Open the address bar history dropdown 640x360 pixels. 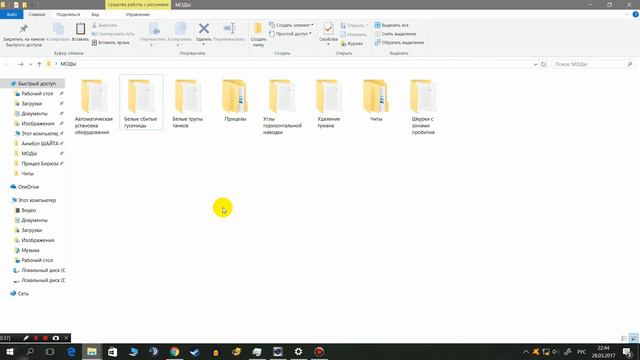point(535,64)
